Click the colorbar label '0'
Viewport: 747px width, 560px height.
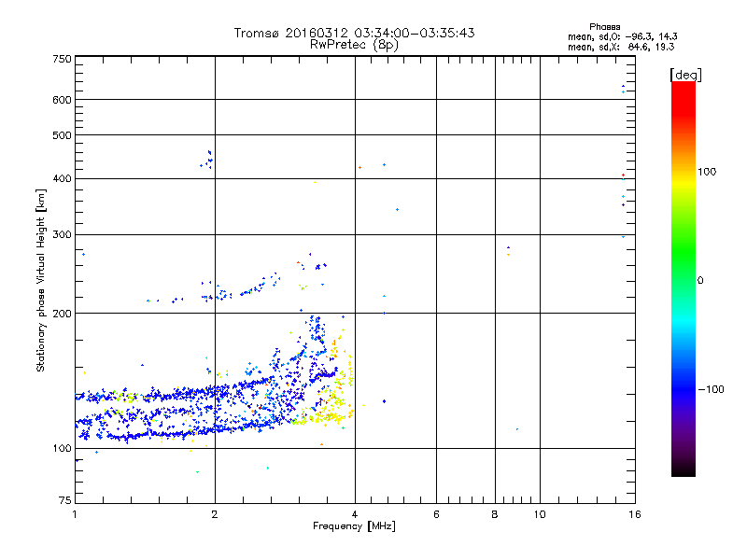point(699,281)
